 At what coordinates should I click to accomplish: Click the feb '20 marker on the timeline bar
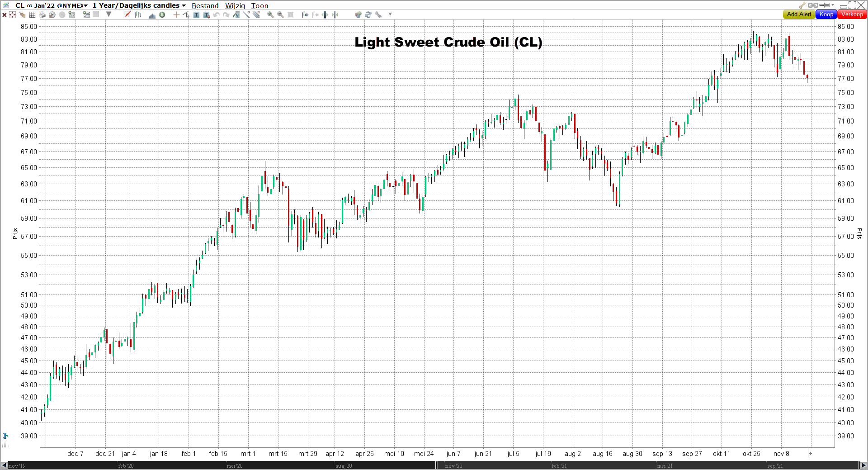pyautogui.click(x=126, y=466)
